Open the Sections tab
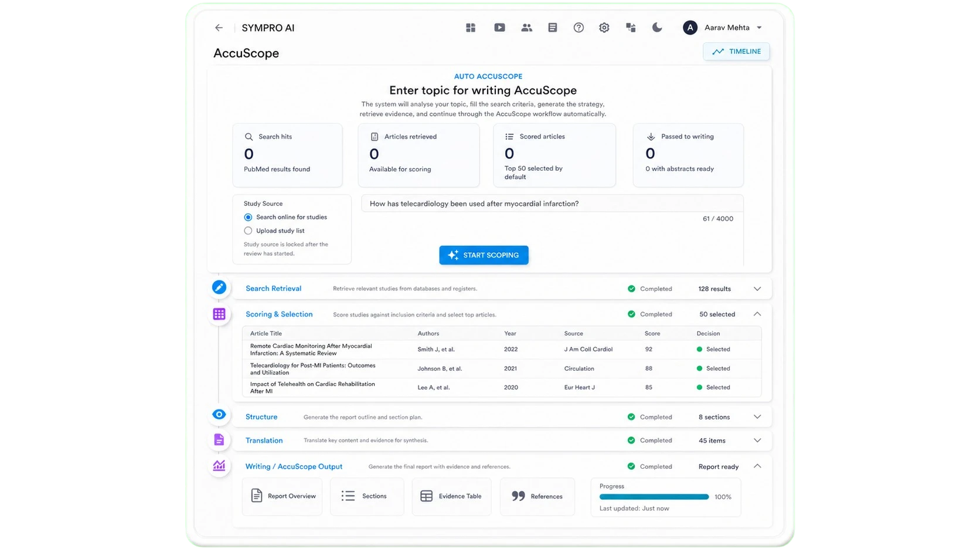980x552 pixels. click(x=367, y=496)
